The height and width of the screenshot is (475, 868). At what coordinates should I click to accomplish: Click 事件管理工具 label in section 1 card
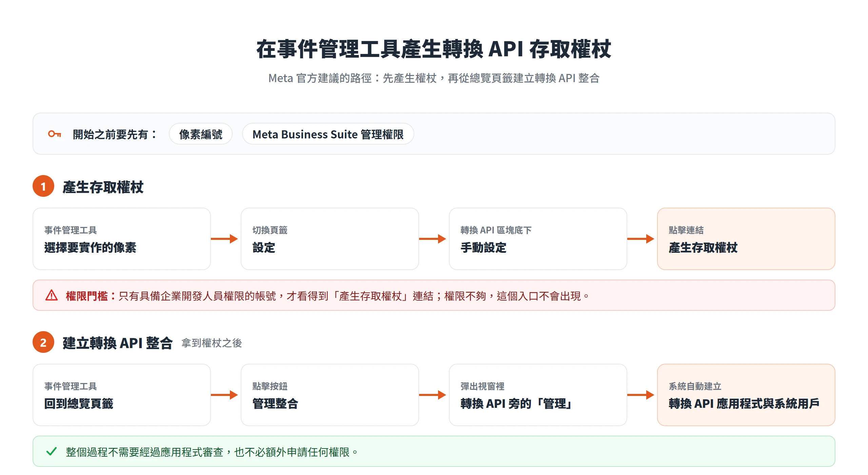pos(71,230)
